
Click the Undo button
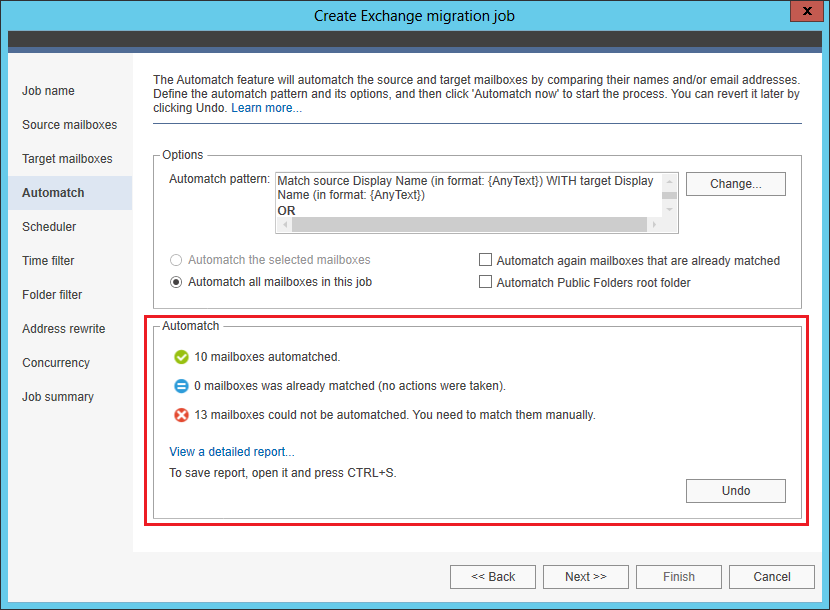pos(736,491)
